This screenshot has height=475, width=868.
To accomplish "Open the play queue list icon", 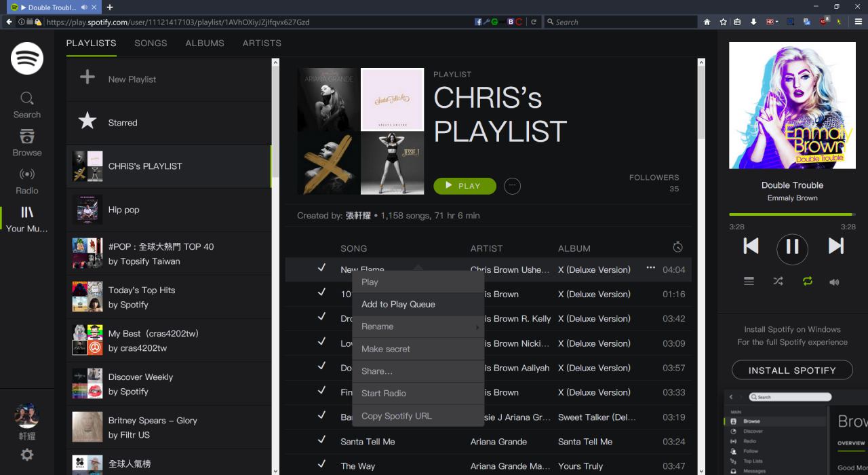I will [x=749, y=281].
